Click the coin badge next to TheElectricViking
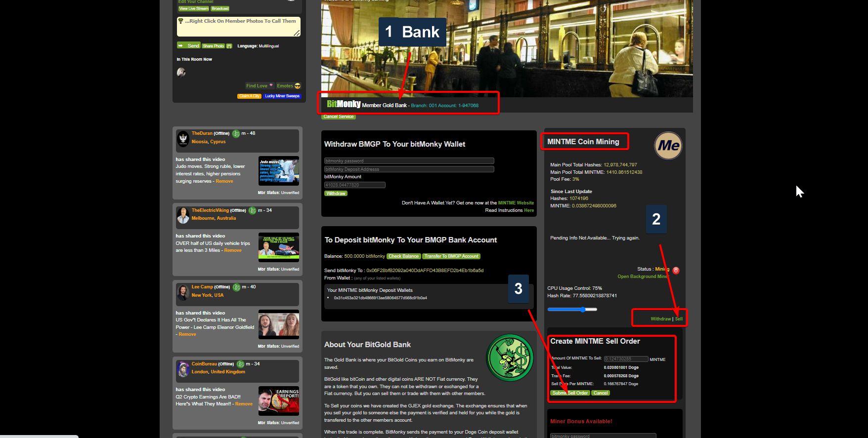This screenshot has height=438, width=868. 253,211
